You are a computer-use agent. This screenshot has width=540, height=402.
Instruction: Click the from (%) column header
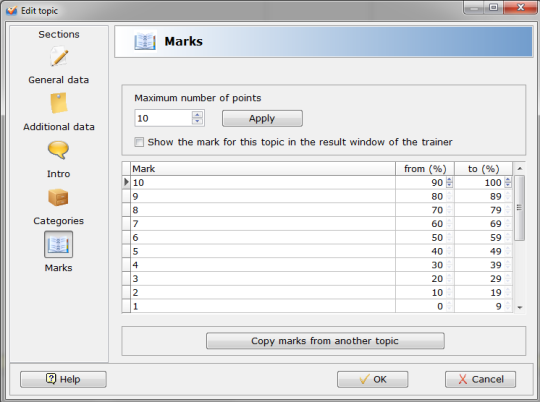[425, 169]
